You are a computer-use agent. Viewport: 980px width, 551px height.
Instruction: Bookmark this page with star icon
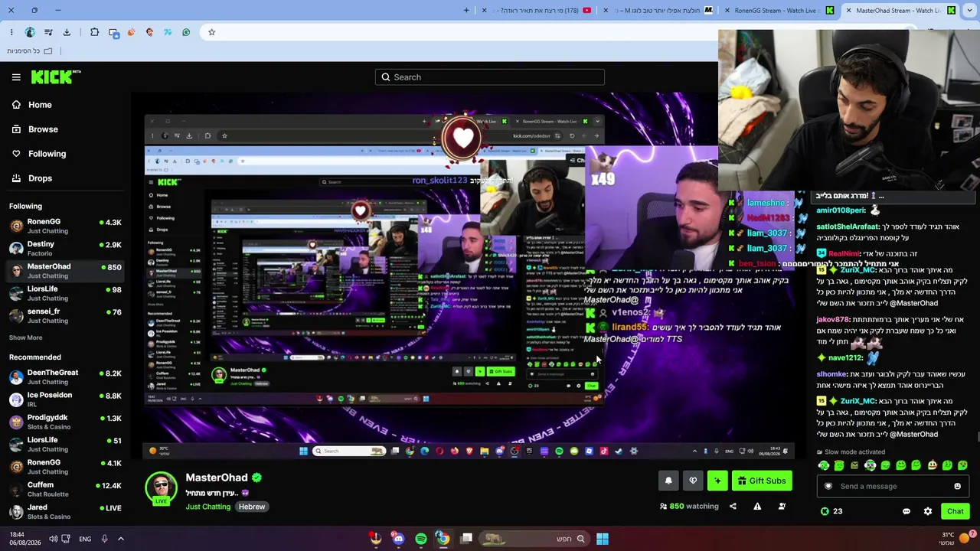pos(212,32)
